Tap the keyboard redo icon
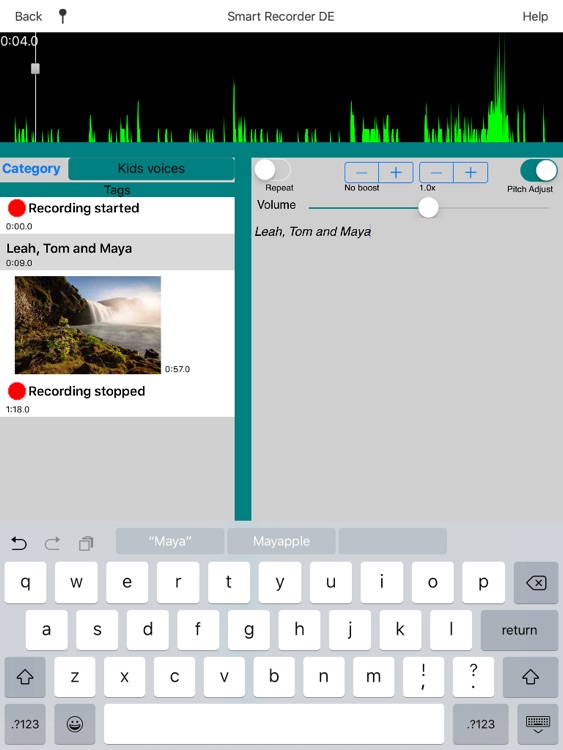This screenshot has height=750, width=563. [52, 543]
